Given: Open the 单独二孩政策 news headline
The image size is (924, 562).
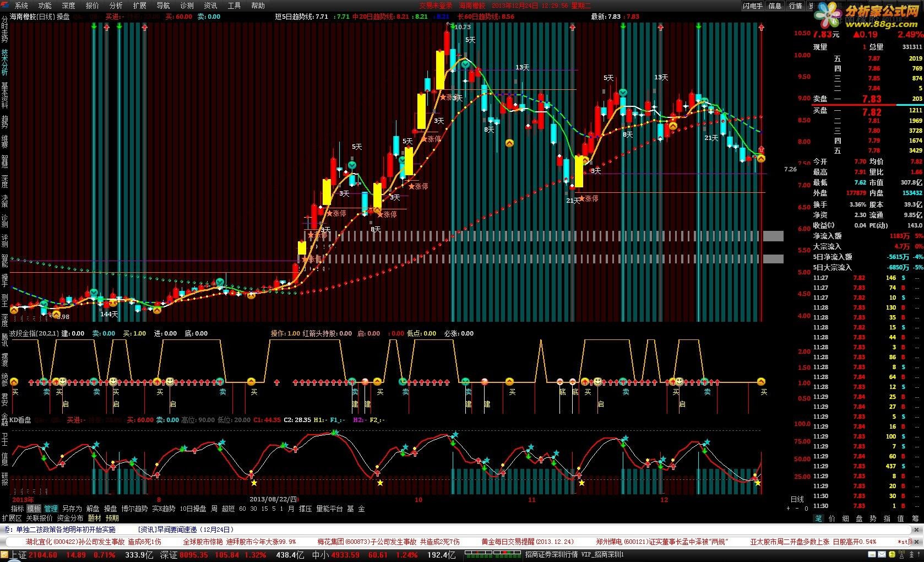Looking at the screenshot, I should 66,529.
